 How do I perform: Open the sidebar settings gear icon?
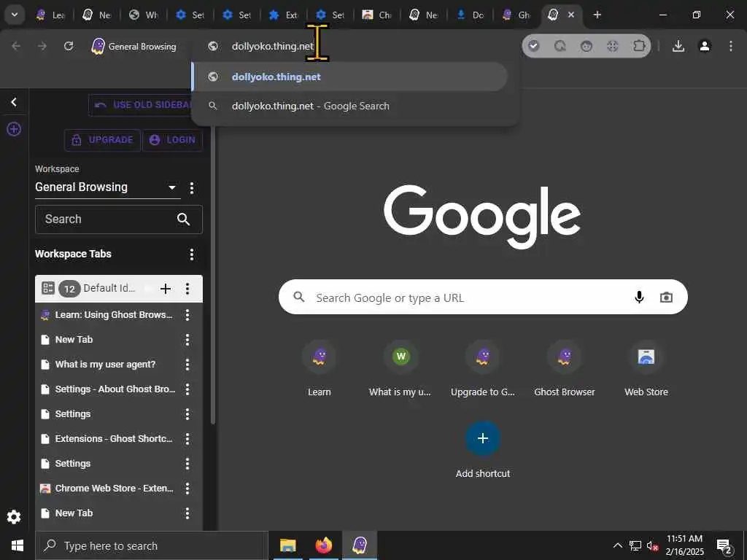coord(14,517)
